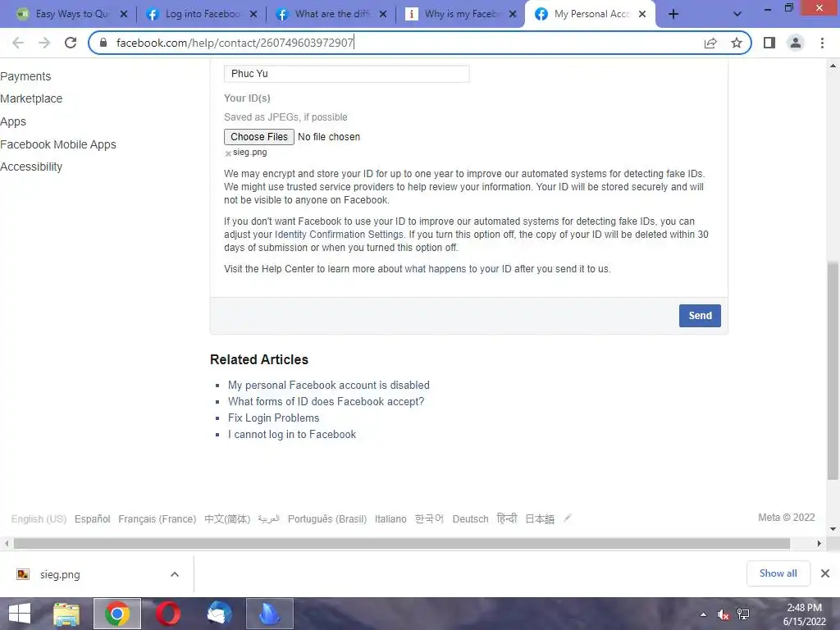Open Marketplace in the help sidebar
The width and height of the screenshot is (840, 630).
(x=31, y=98)
